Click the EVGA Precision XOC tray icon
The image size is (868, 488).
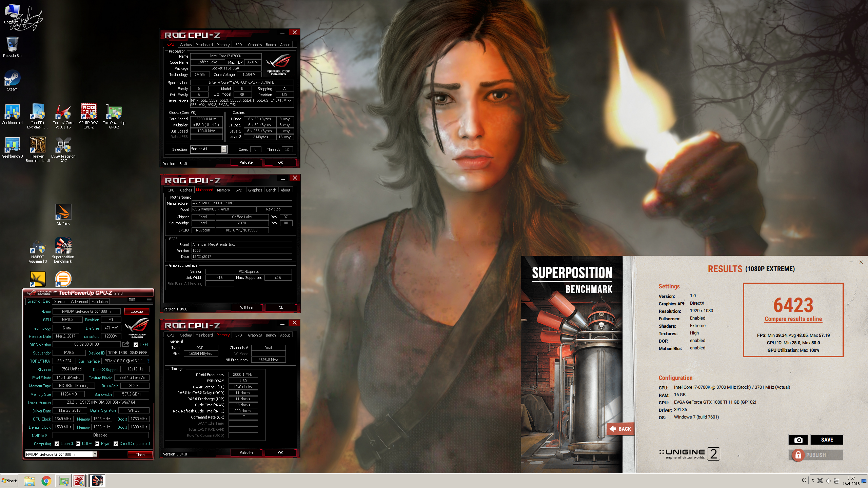(x=820, y=481)
